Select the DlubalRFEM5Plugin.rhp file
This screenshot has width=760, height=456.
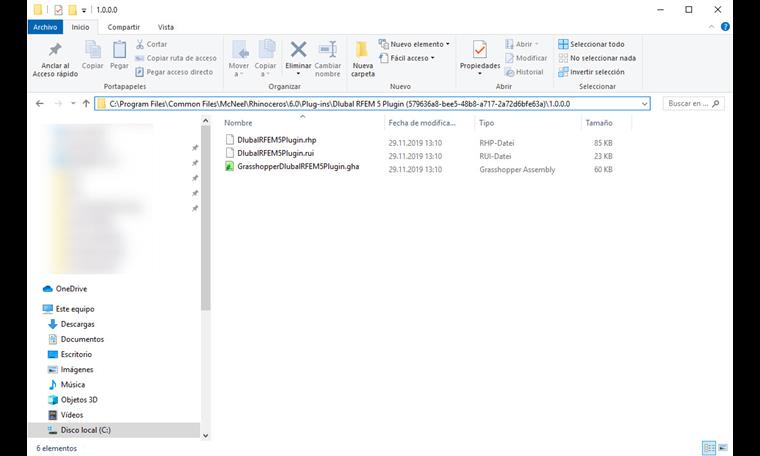click(277, 140)
